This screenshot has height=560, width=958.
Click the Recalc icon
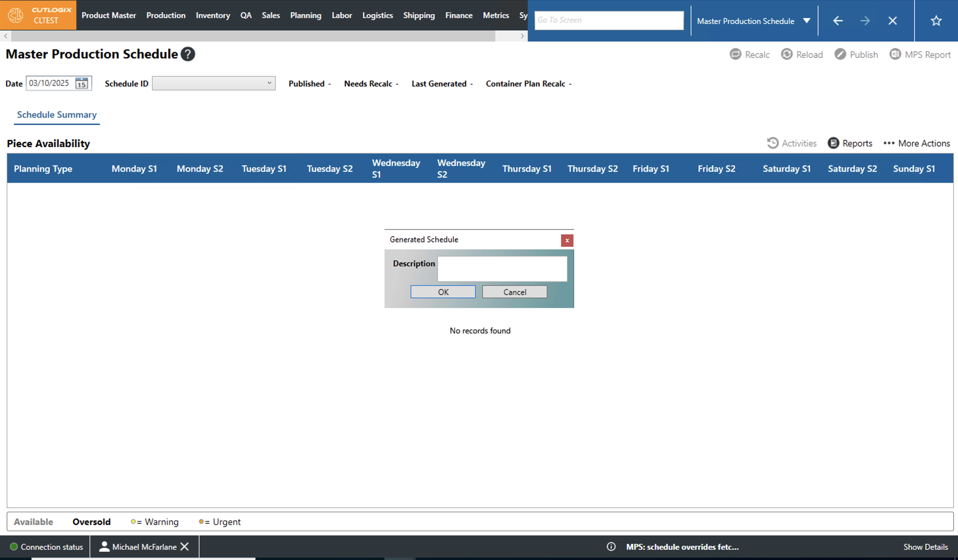point(735,54)
